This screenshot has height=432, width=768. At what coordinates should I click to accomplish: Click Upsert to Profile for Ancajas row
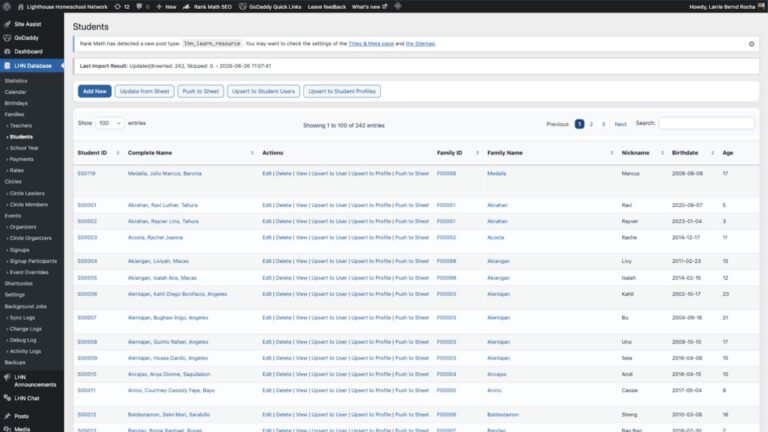pos(371,374)
